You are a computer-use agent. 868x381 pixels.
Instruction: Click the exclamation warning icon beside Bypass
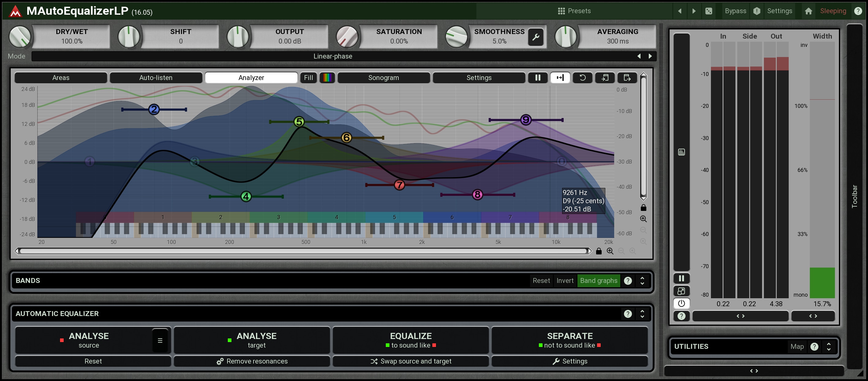(757, 11)
